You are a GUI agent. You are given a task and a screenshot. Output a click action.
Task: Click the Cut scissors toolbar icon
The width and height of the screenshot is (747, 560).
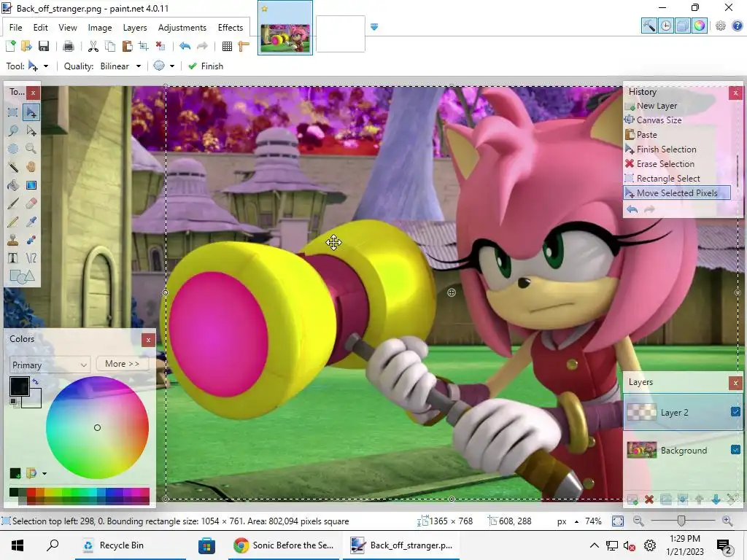pyautogui.click(x=93, y=46)
